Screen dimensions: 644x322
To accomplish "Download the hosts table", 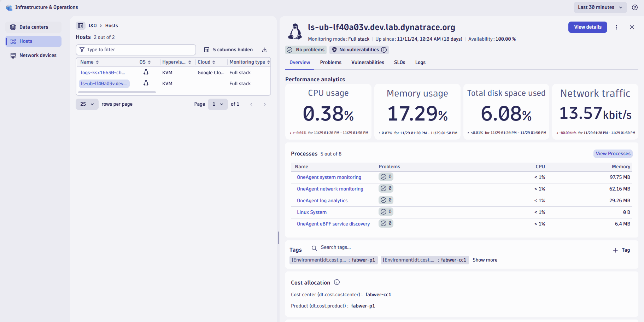I will 265,50.
